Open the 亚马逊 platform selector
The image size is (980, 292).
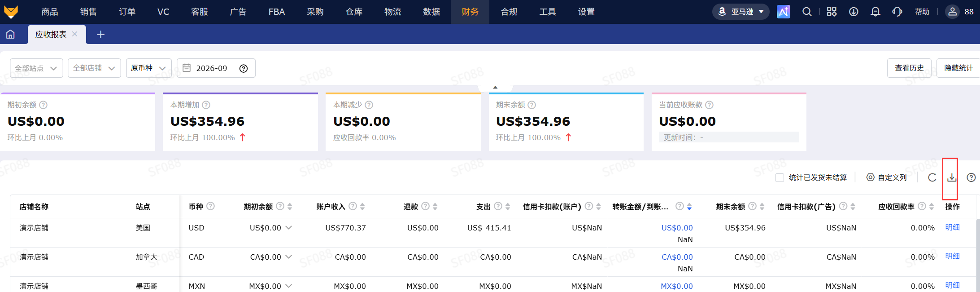pos(741,12)
